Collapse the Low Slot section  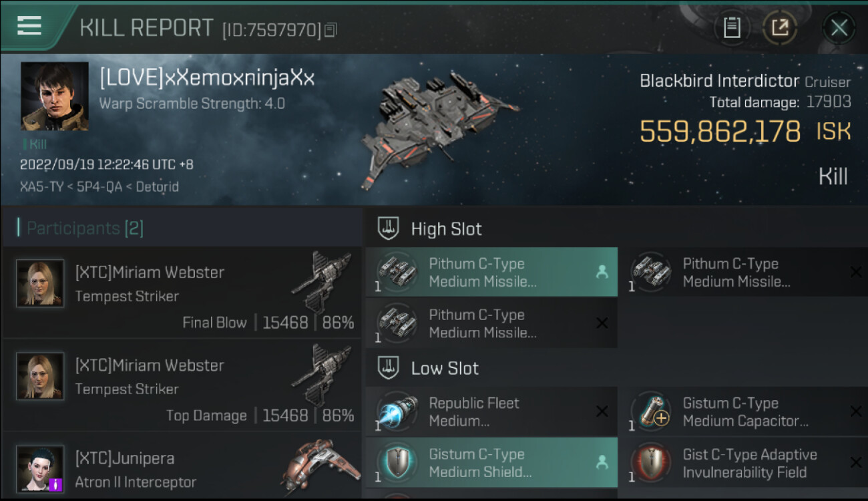[x=388, y=368]
